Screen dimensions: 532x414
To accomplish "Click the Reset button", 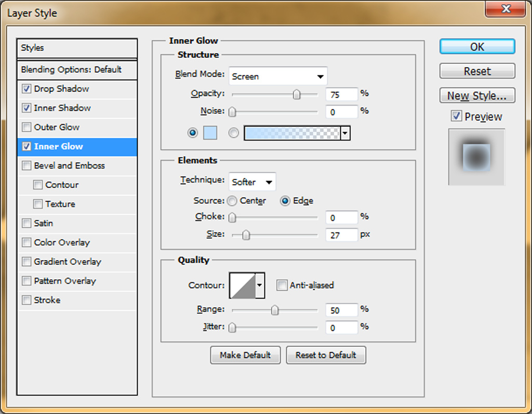I will pos(477,71).
